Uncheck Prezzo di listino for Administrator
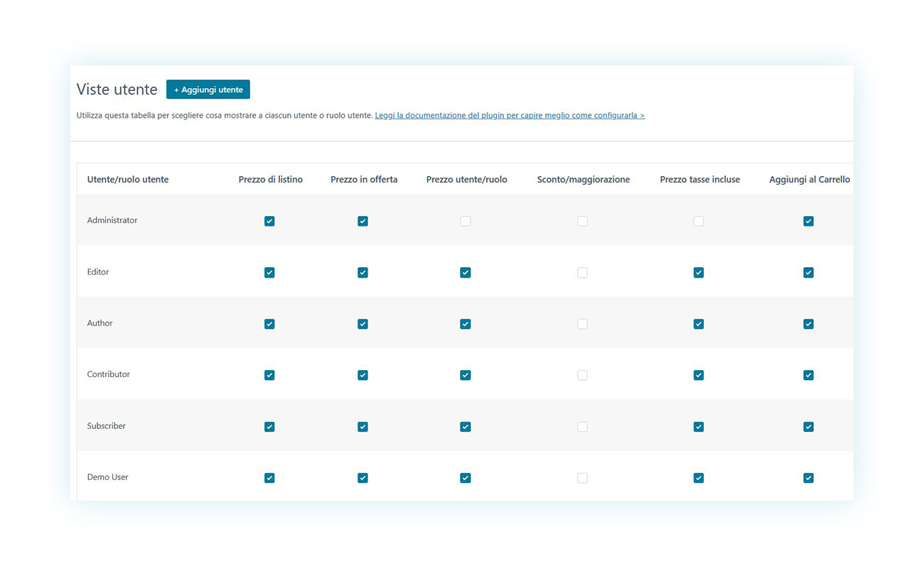The height and width of the screenshot is (566, 924). pyautogui.click(x=269, y=221)
